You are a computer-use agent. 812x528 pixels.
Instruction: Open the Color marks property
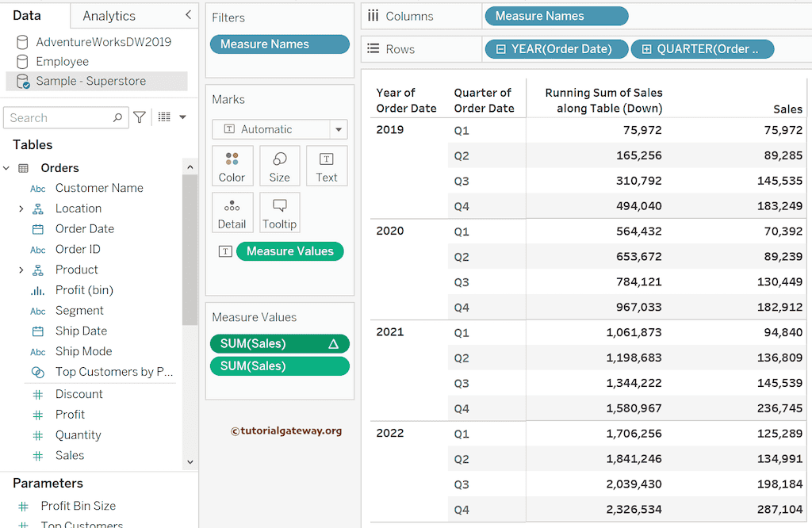point(232,166)
